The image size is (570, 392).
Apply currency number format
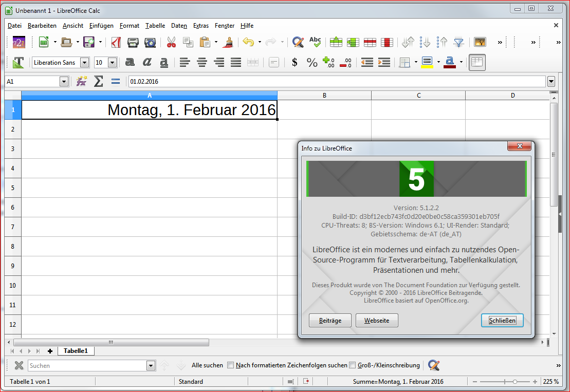tap(295, 63)
